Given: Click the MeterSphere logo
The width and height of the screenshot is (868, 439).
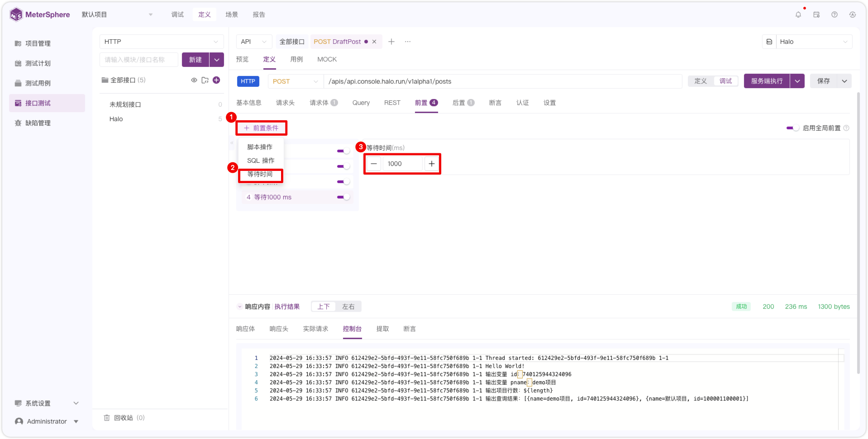Looking at the screenshot, I should click(x=40, y=14).
